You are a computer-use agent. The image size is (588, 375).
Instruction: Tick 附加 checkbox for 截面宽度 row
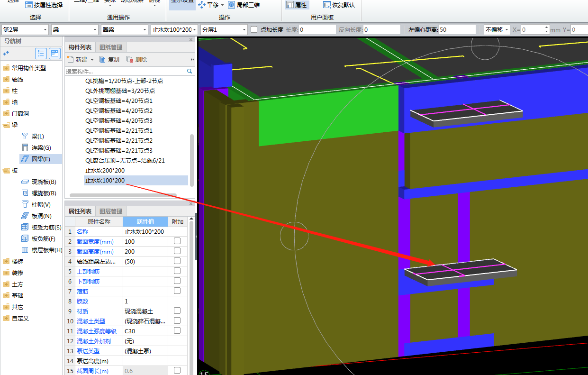(177, 241)
